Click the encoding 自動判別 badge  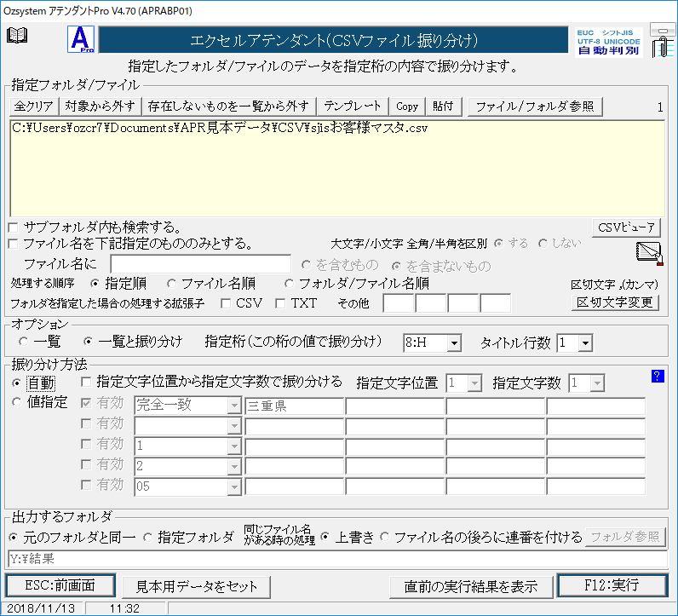coord(609,42)
